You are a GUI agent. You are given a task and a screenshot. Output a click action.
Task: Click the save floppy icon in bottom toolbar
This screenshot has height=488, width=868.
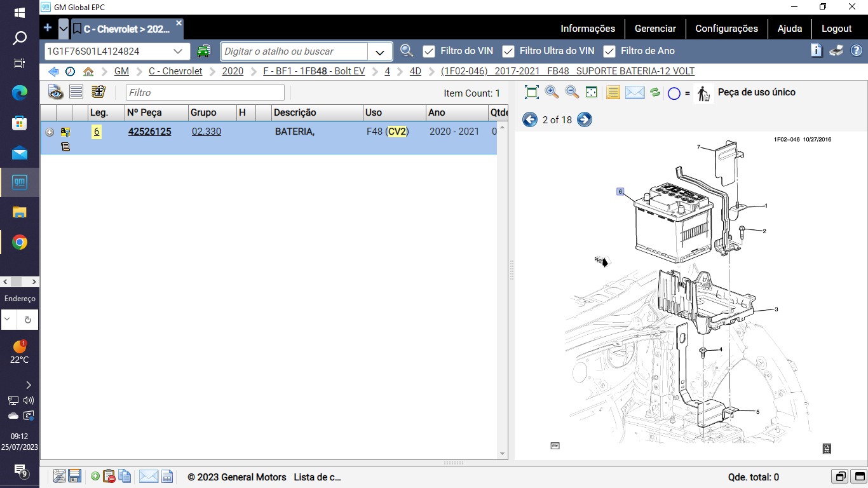74,476
